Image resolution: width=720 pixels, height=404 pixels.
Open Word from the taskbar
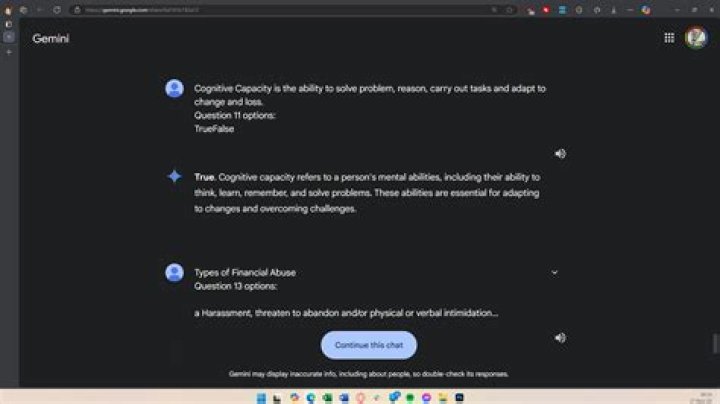click(x=344, y=398)
